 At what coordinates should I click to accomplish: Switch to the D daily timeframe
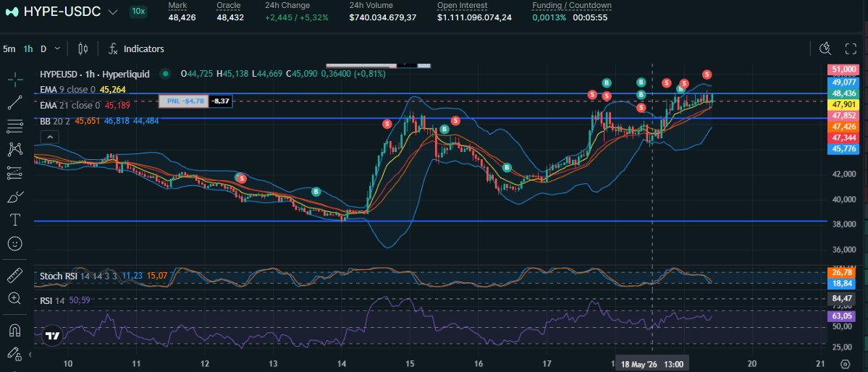(x=43, y=48)
